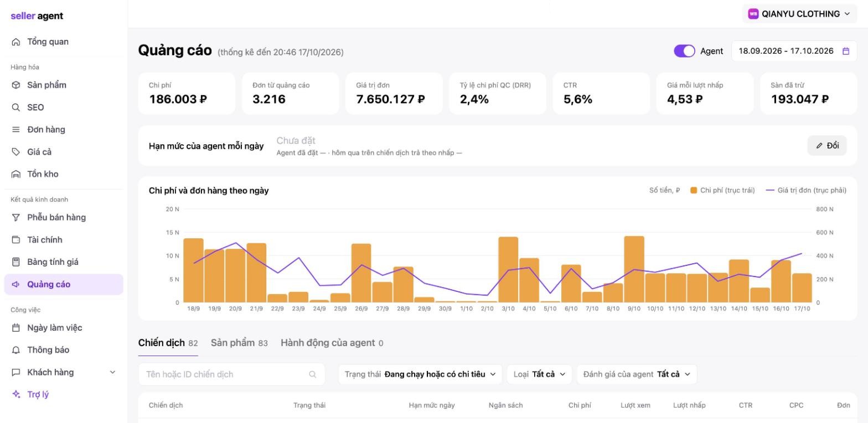The width and height of the screenshot is (868, 423).
Task: Click the Trợ lý sparkle icon
Action: (16, 394)
